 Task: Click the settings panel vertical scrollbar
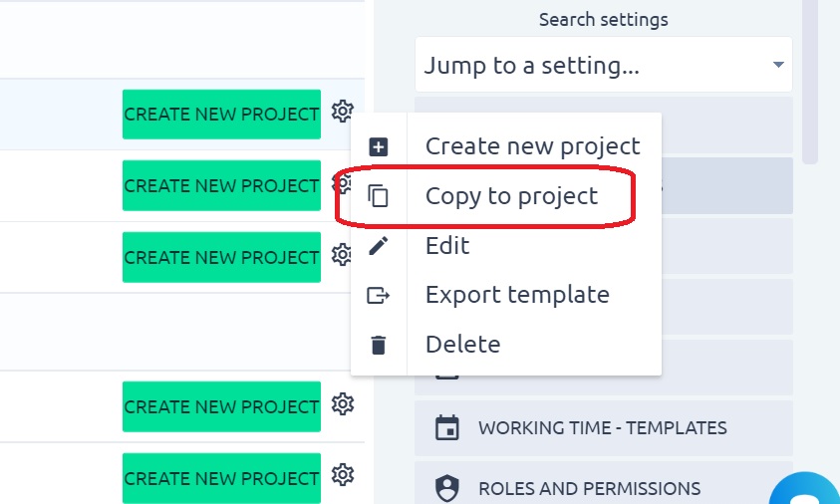point(810,80)
